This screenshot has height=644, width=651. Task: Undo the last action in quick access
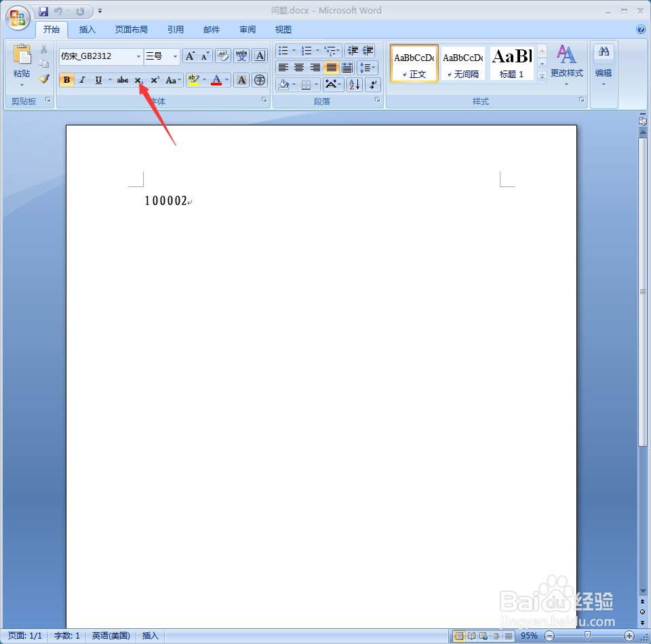(x=58, y=12)
